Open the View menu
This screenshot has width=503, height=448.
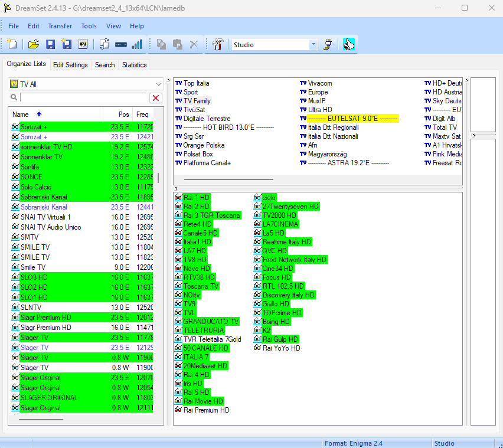pos(113,26)
